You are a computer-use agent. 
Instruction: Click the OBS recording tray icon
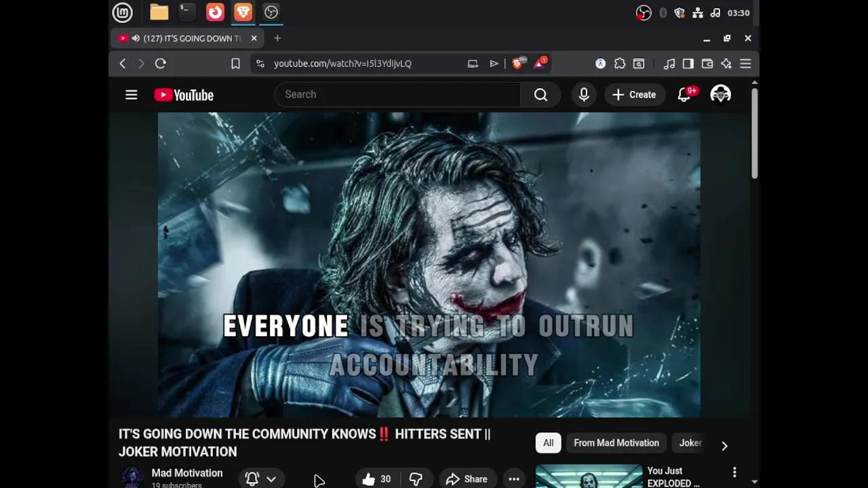click(x=644, y=13)
